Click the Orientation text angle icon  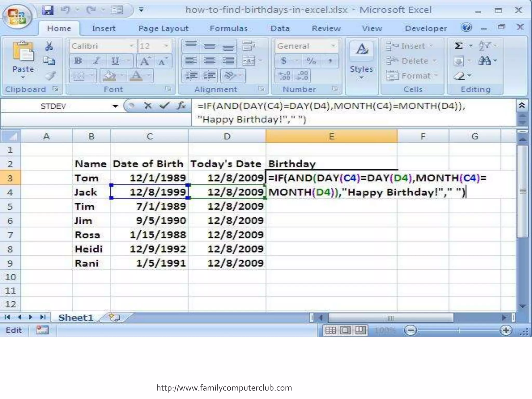coord(230,76)
